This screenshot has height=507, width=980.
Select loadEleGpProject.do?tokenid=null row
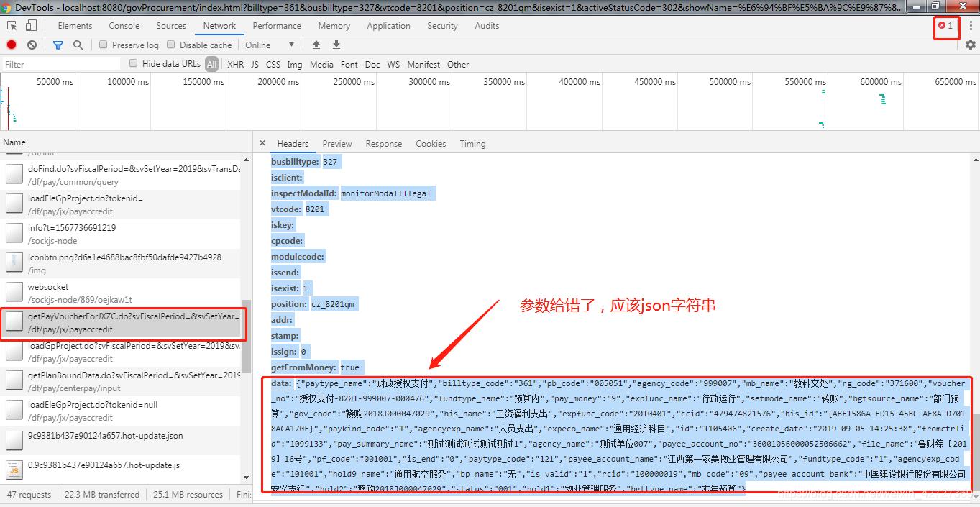click(x=121, y=411)
